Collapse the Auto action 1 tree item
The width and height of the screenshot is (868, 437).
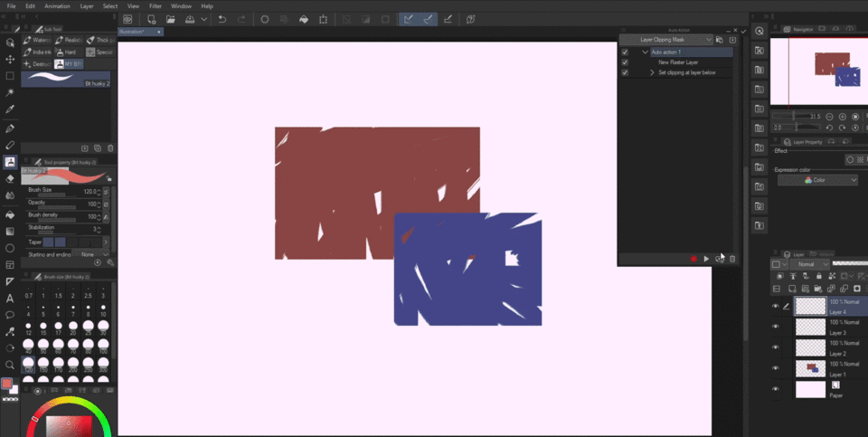coord(645,52)
